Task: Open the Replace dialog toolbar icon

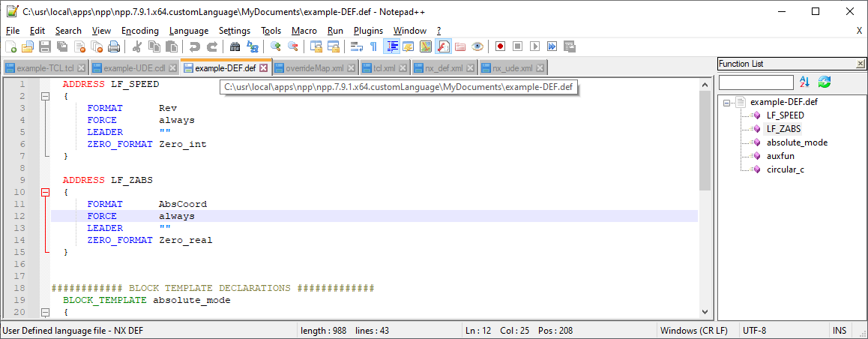Action: [x=252, y=46]
